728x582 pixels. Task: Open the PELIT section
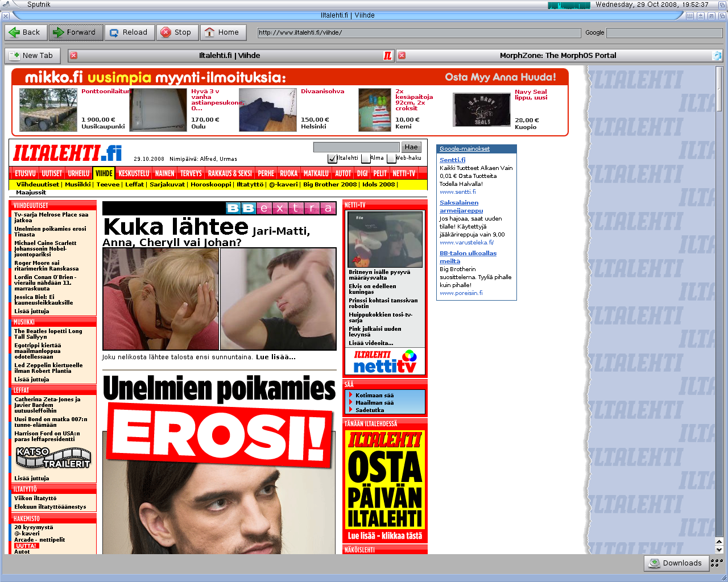380,173
